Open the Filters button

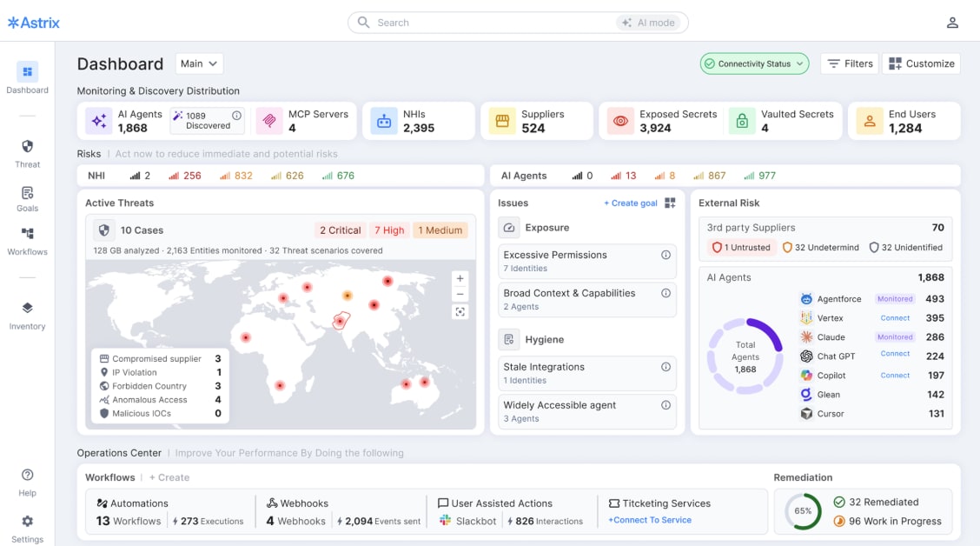pyautogui.click(x=850, y=63)
